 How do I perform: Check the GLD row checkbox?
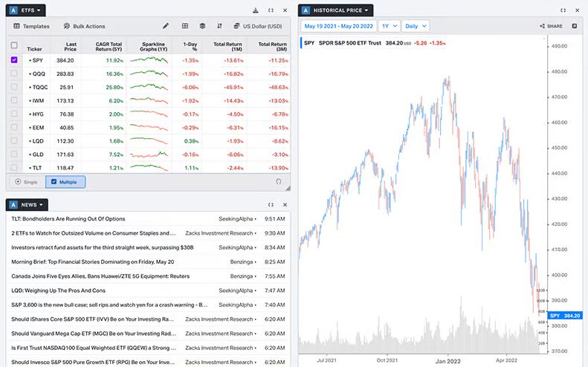(x=14, y=154)
